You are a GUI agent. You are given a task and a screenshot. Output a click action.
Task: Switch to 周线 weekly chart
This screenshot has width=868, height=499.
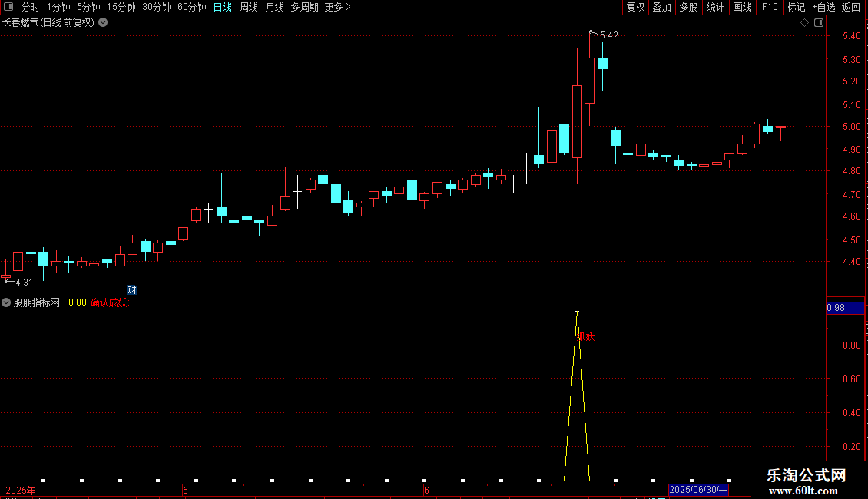pos(249,7)
